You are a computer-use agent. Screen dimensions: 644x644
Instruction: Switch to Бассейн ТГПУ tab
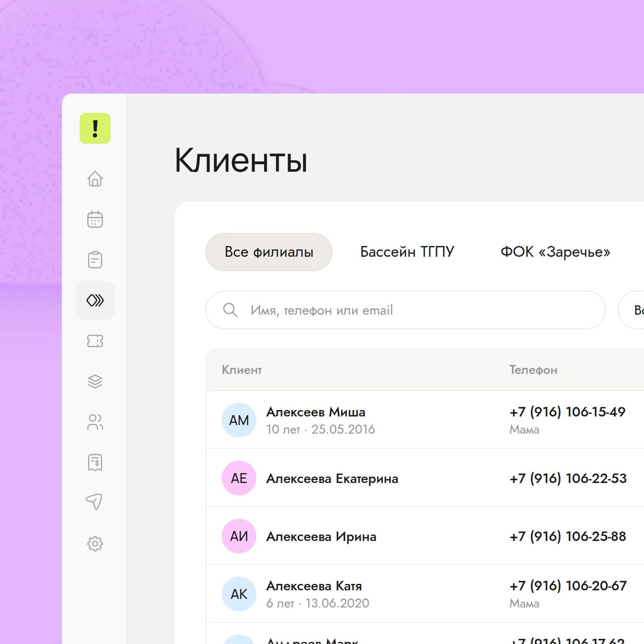(407, 252)
